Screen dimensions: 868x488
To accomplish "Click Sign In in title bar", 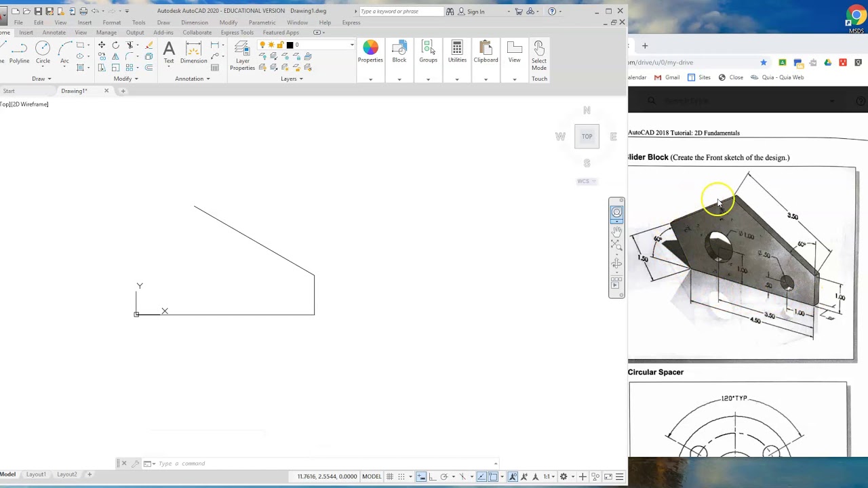I will [x=475, y=12].
